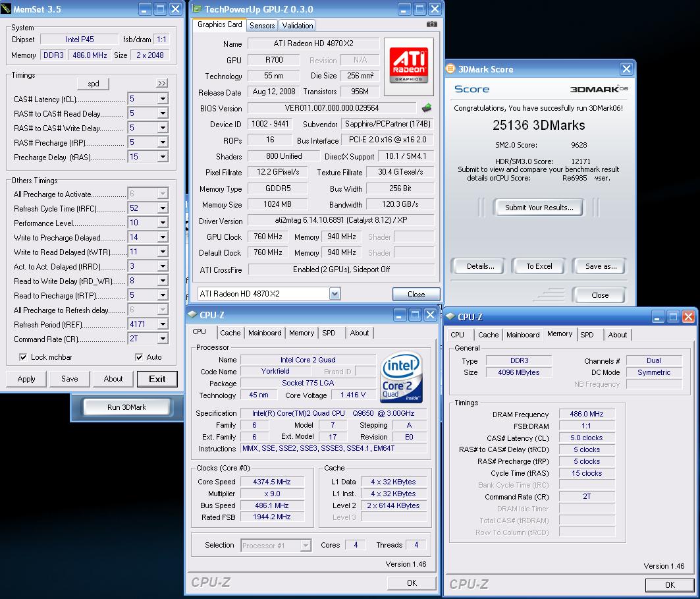Screen dimensions: 700x599
Task: Click the BIOS Version field in GPU-Z
Action: pyautogui.click(x=332, y=108)
